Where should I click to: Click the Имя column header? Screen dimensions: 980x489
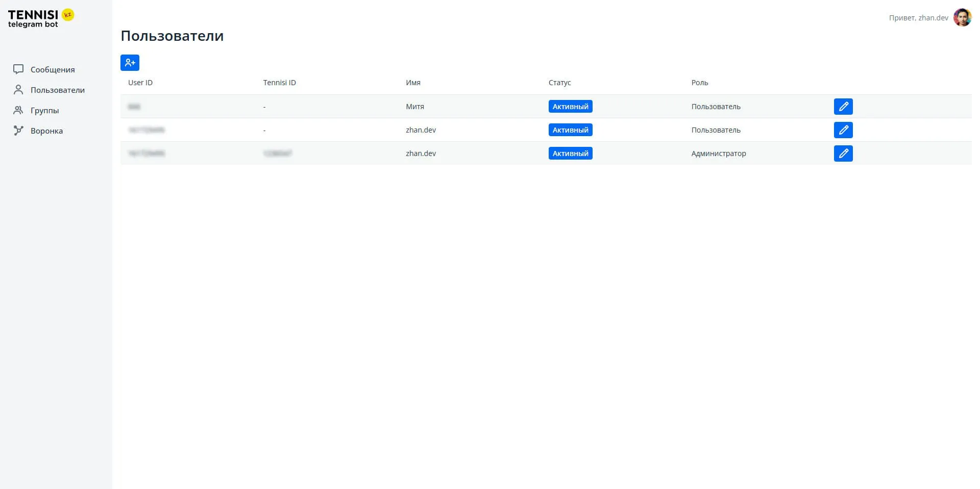[x=413, y=83]
